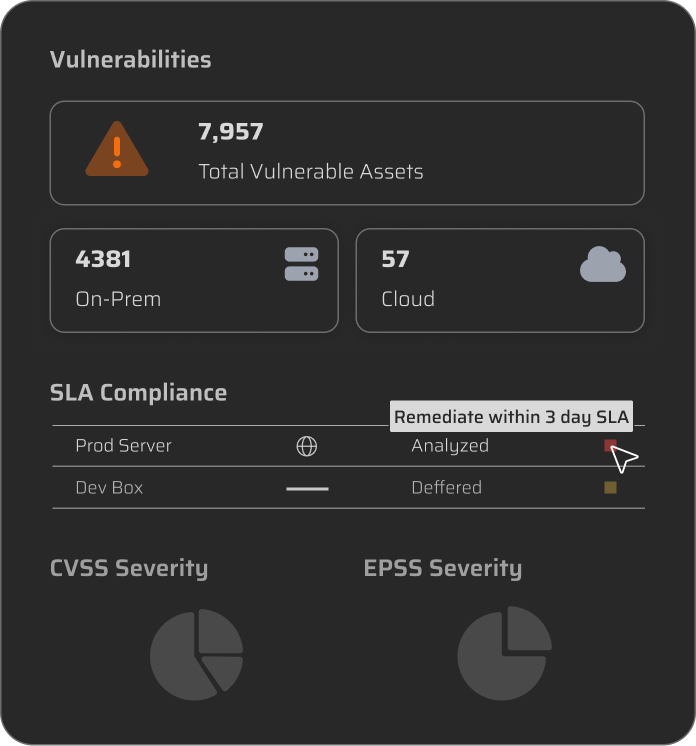Select the Dev Box row label
The image size is (696, 746).
(x=109, y=488)
